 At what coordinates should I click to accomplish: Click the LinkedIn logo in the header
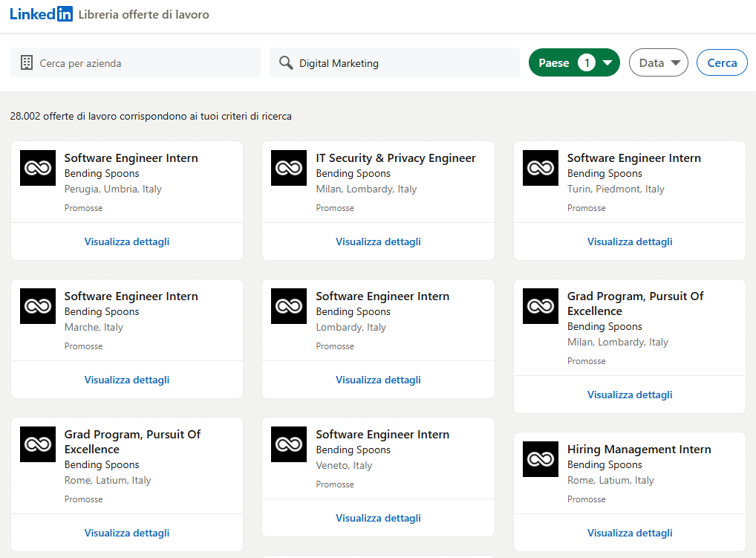[x=41, y=14]
